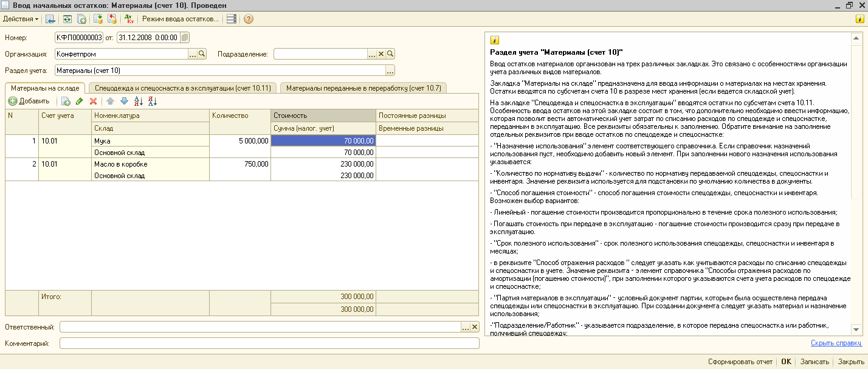
Task: Open selection list for Ответственный field
Action: 466,327
